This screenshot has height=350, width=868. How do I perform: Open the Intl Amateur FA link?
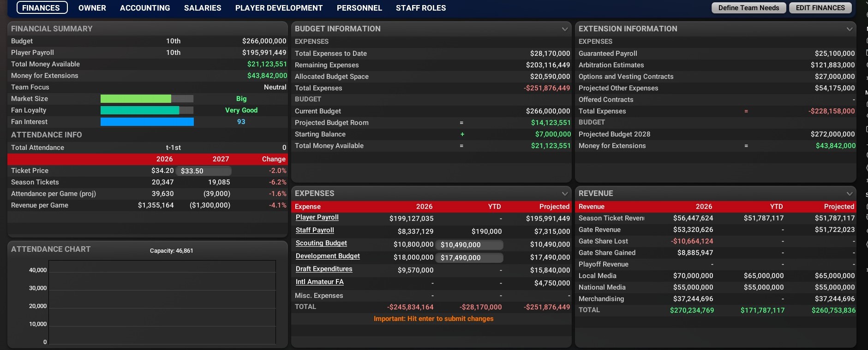[x=319, y=282]
